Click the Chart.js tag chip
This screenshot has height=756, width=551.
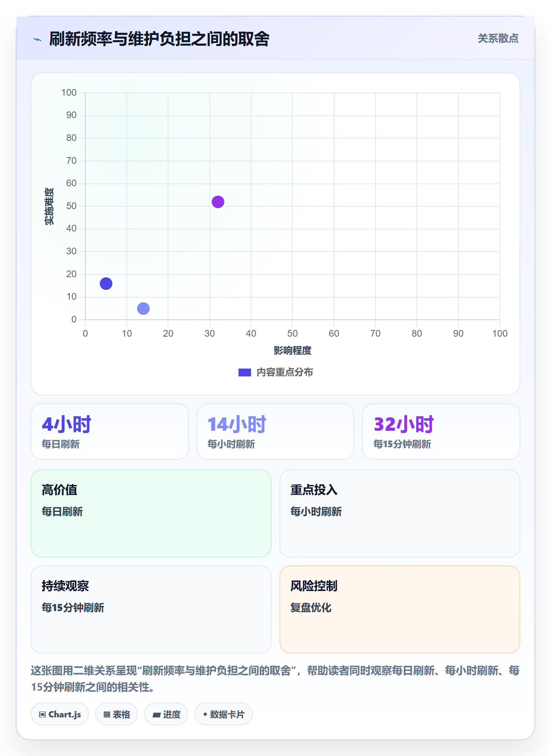pos(60,714)
